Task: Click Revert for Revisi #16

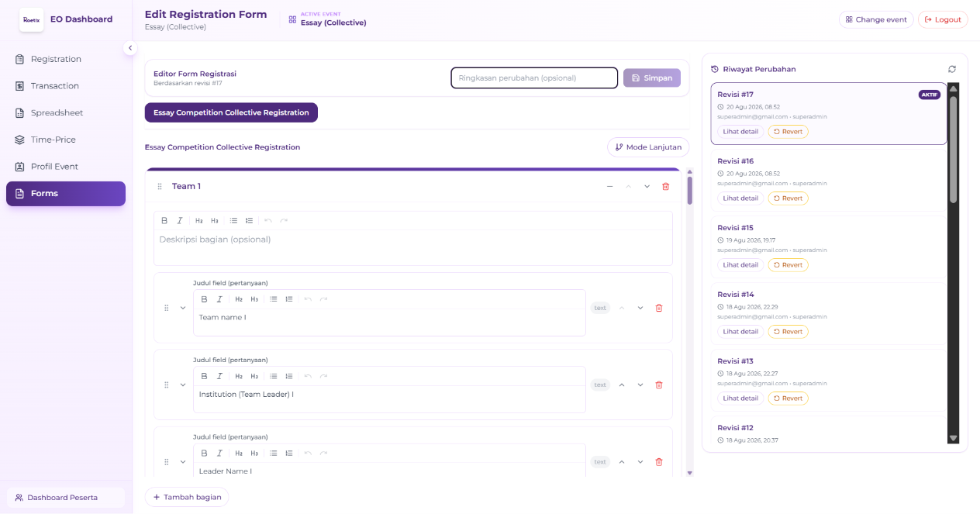Action: [788, 198]
